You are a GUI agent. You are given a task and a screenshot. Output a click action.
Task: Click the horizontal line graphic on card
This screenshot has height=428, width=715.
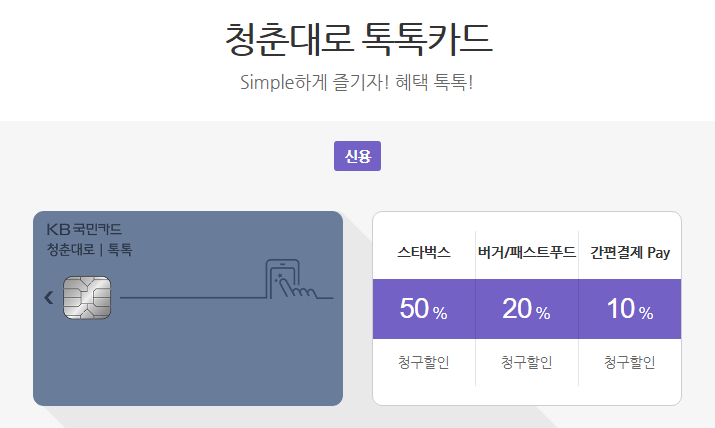(x=190, y=298)
